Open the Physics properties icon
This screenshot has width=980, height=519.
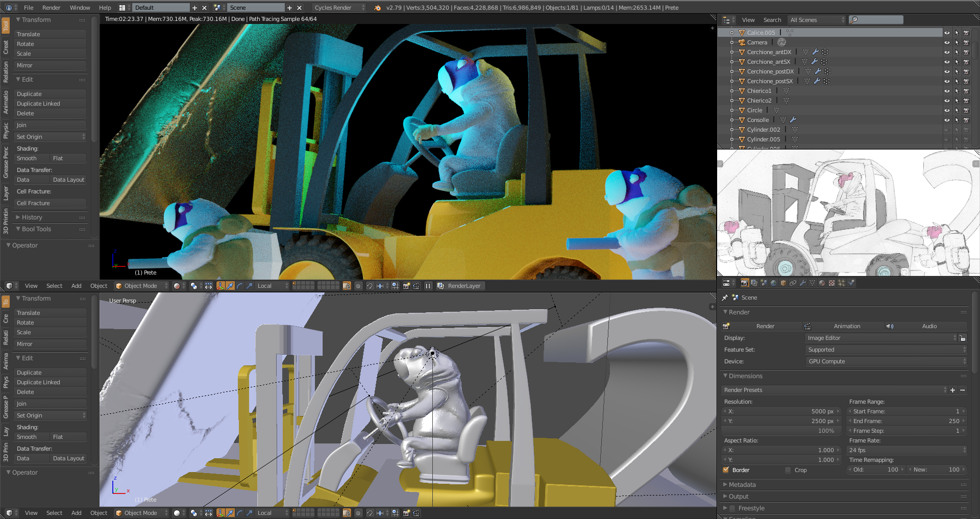click(851, 283)
